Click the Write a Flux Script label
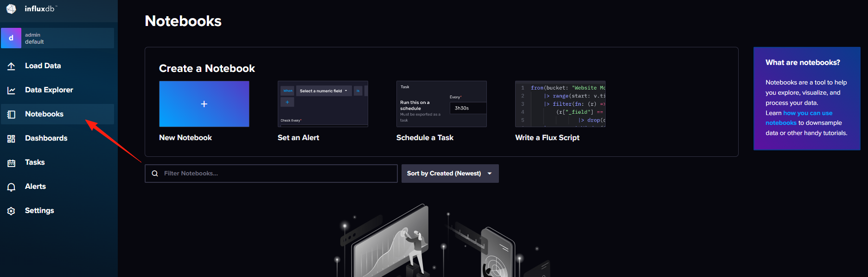The height and width of the screenshot is (277, 868). (x=547, y=138)
